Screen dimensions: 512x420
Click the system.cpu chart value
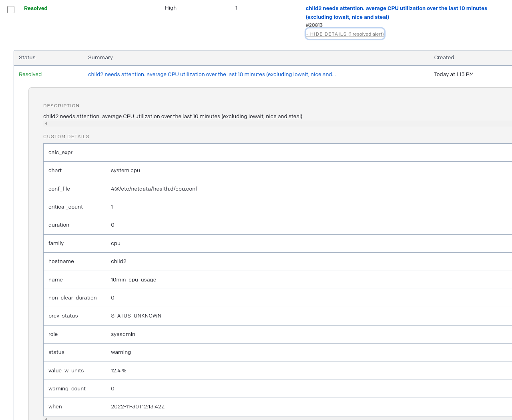(x=126, y=170)
